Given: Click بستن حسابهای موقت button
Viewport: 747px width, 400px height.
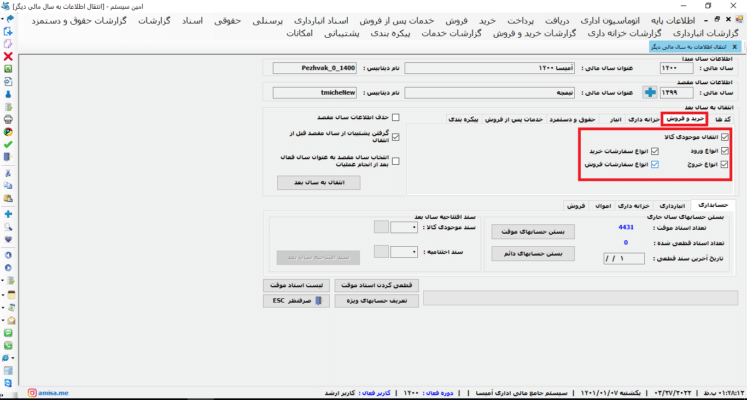Looking at the screenshot, I should [530, 231].
